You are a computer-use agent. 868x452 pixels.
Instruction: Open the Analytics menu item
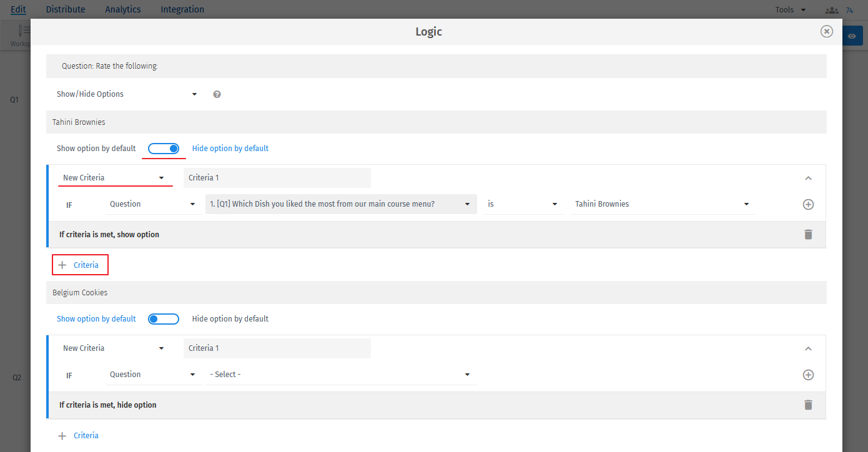[x=122, y=9]
